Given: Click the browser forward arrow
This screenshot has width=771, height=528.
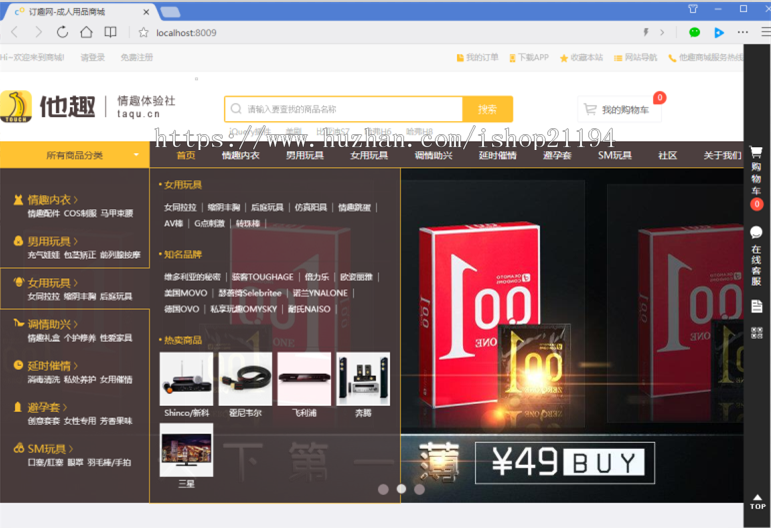Looking at the screenshot, I should coord(38,32).
